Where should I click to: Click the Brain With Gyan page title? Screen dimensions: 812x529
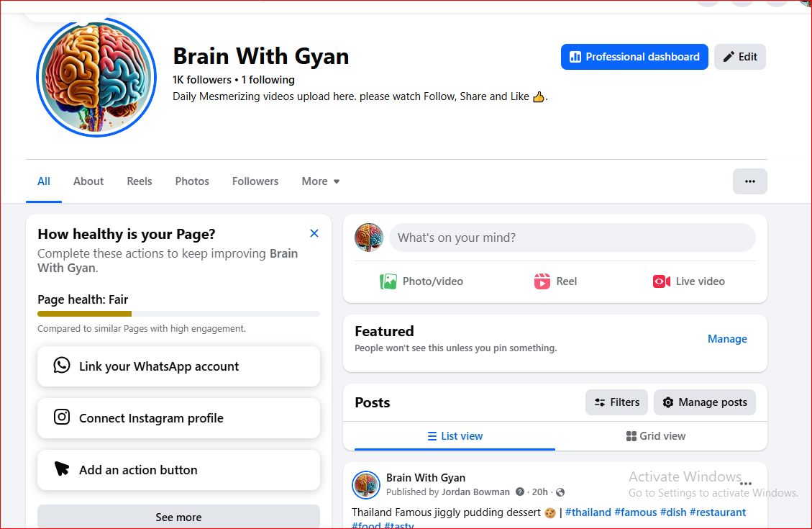point(261,56)
